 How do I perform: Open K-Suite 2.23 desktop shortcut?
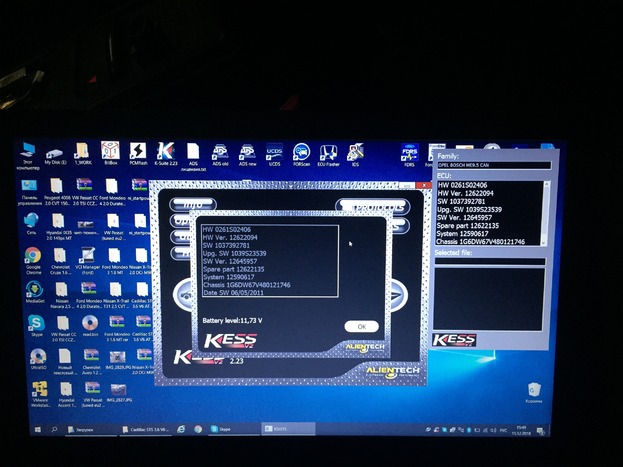coord(165,152)
